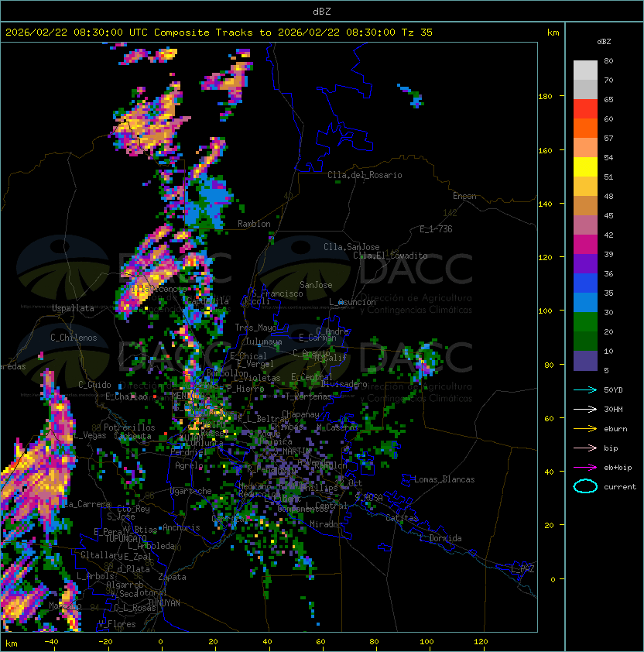Image resolution: width=644 pixels, height=652 pixels.
Task: Select the bright yellow swatch in dBZ scale
Action: point(585,167)
